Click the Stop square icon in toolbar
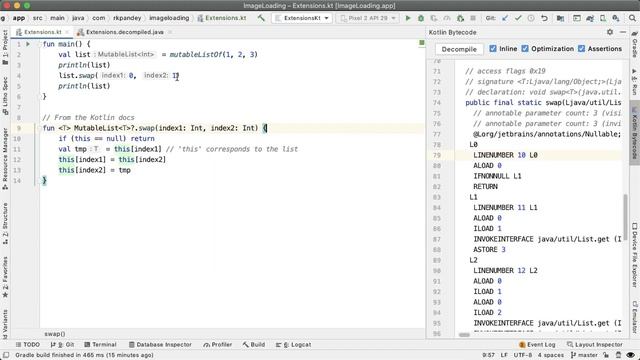The height and width of the screenshot is (360, 640). 473,18
